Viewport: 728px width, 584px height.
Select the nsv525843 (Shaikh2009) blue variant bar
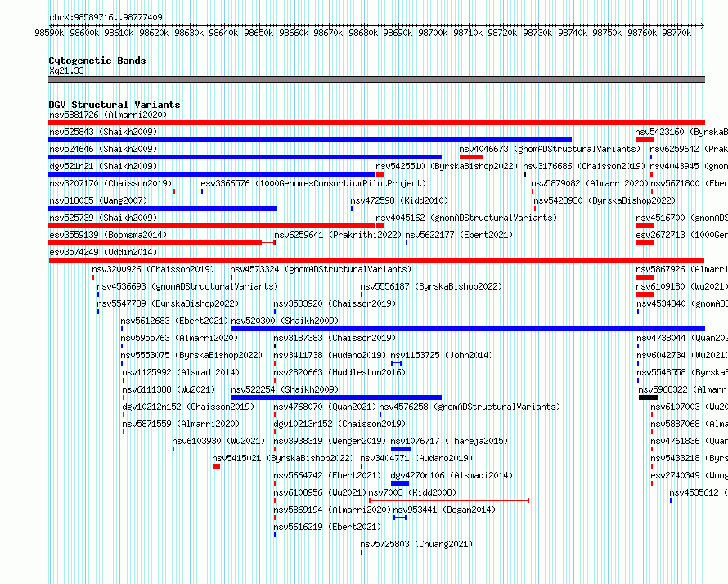[310, 140]
